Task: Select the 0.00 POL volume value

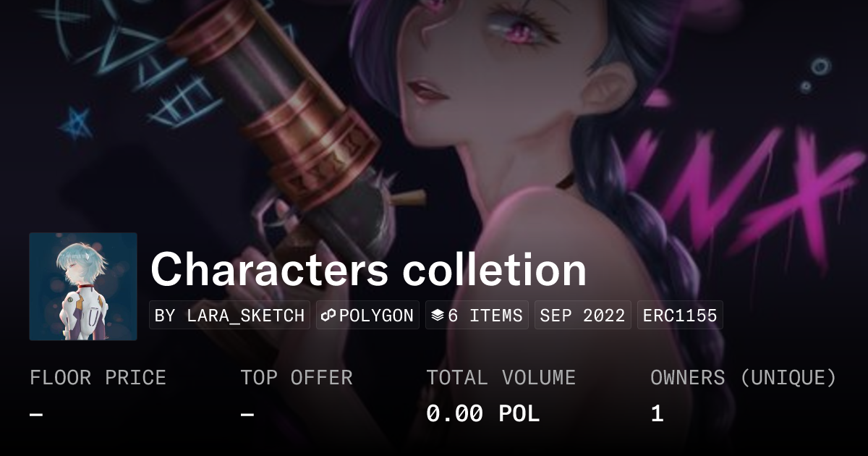Action: click(x=483, y=414)
